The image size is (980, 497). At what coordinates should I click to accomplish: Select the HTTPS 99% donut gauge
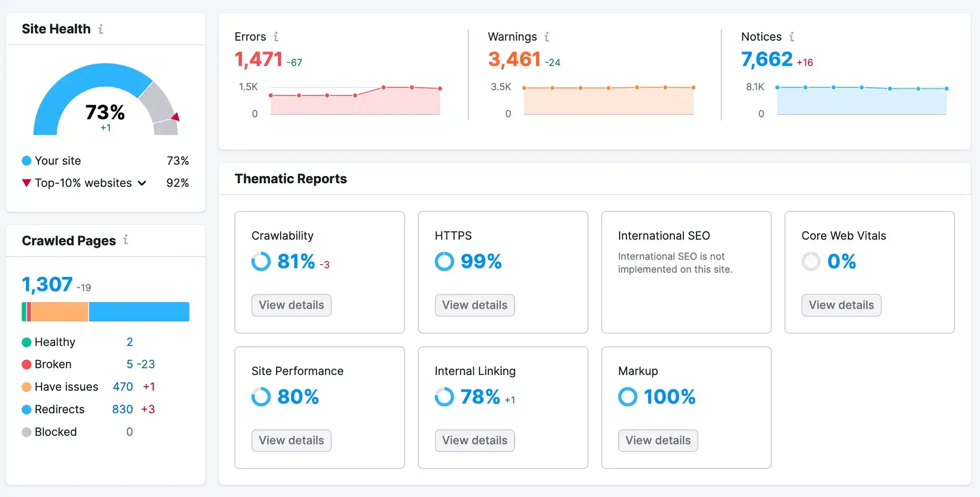pos(444,261)
